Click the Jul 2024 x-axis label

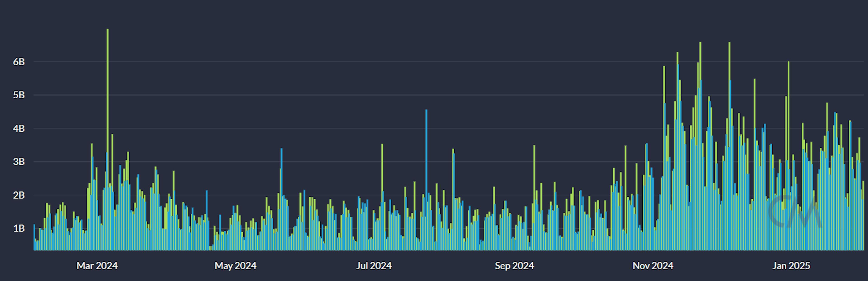[x=374, y=266]
